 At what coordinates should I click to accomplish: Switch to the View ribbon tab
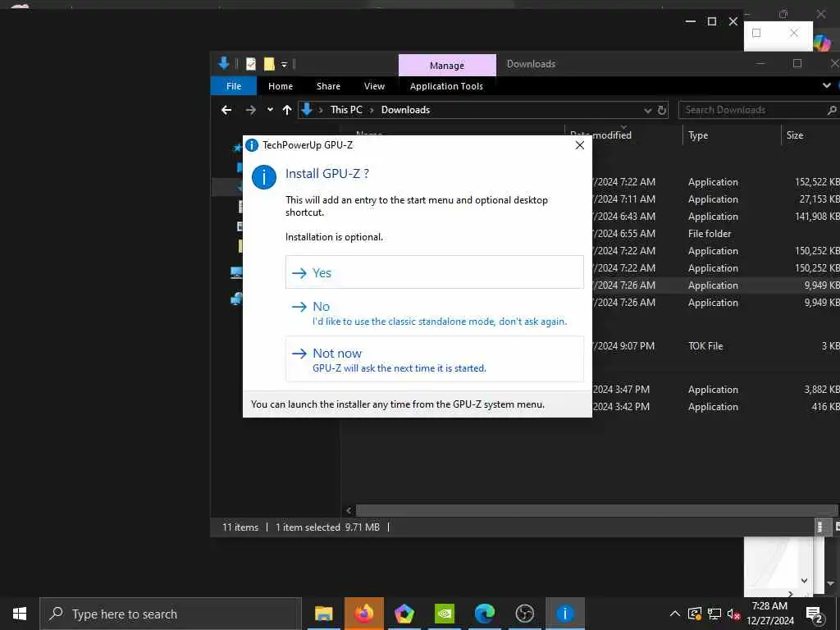374,86
